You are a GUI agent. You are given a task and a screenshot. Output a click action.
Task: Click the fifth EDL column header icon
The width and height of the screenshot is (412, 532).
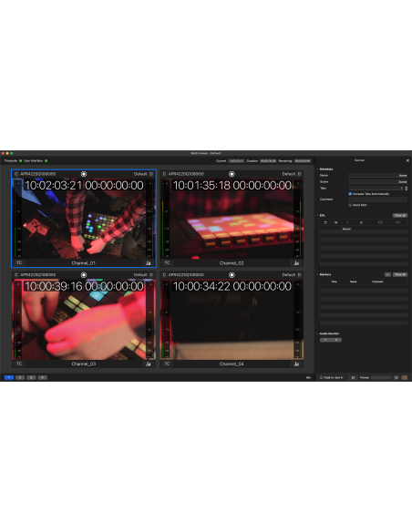[380, 222]
